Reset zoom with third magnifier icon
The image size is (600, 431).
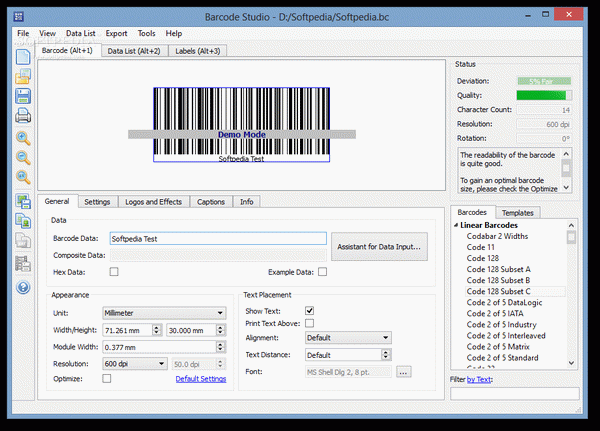click(23, 177)
